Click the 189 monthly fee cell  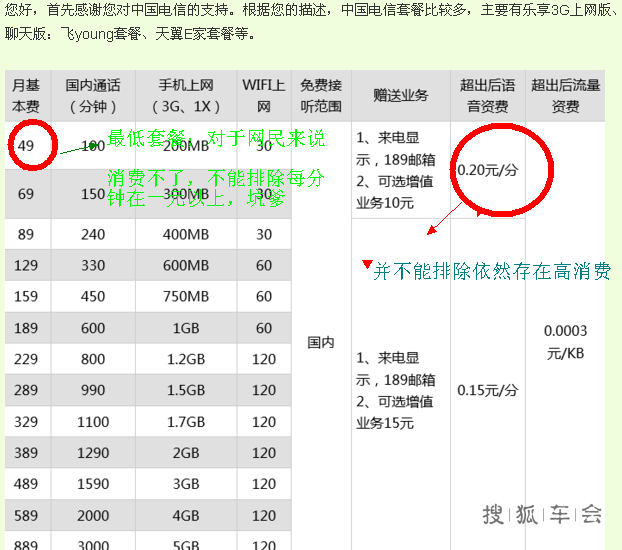pyautogui.click(x=28, y=328)
